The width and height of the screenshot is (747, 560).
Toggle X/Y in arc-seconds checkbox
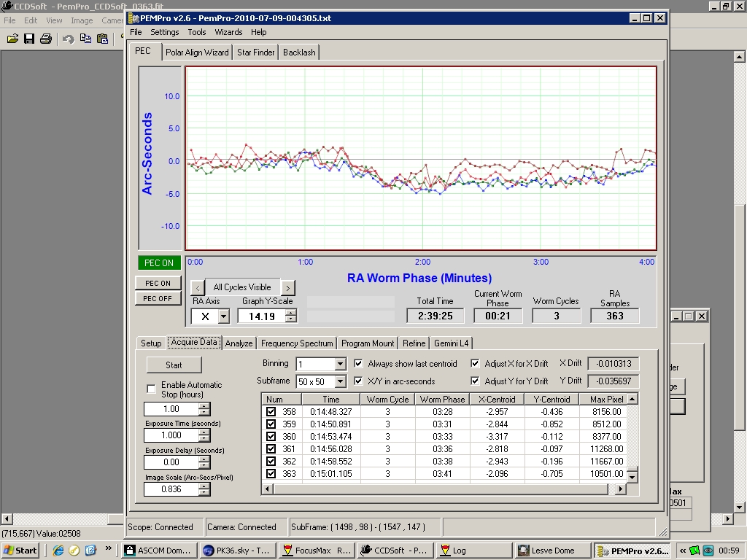tap(358, 381)
